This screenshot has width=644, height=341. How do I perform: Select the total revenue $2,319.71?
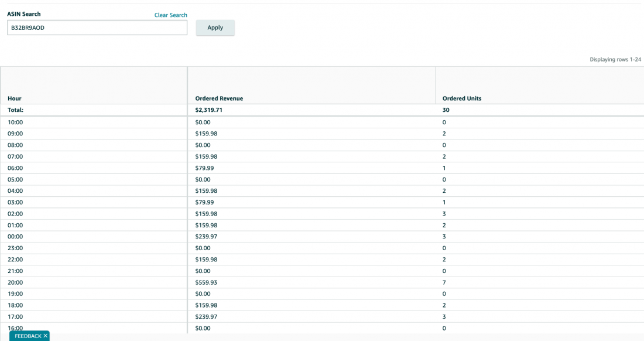pos(208,110)
